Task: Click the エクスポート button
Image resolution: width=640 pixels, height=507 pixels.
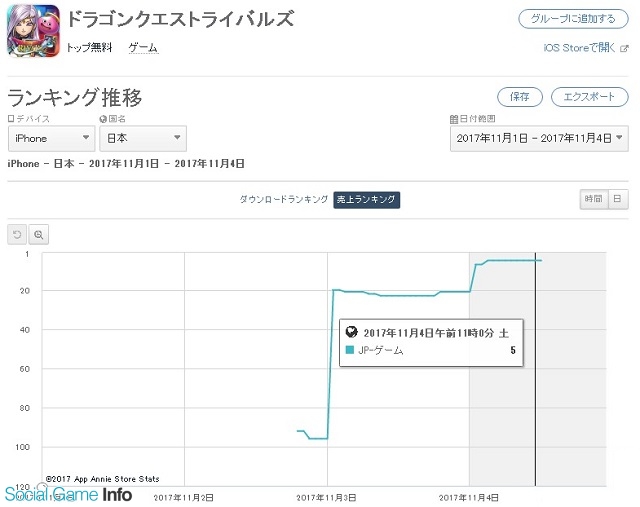Action: [x=590, y=97]
